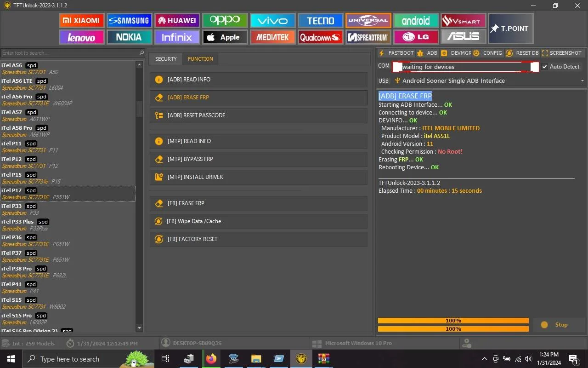Viewport: 588px width, 368px height.
Task: Open File Explorer from the taskbar
Action: tap(256, 359)
